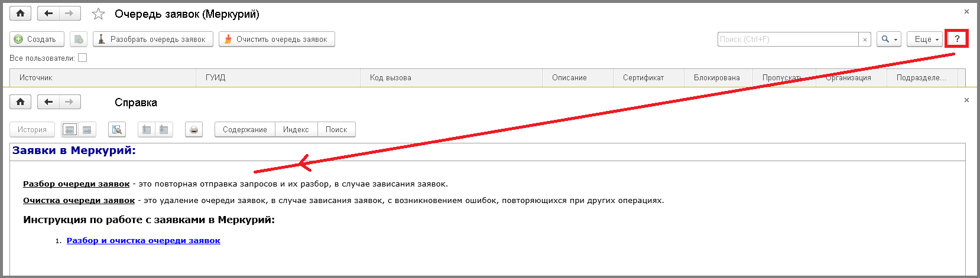Click the История button in Справка
Screen dimensions: 980x278
tap(32, 129)
